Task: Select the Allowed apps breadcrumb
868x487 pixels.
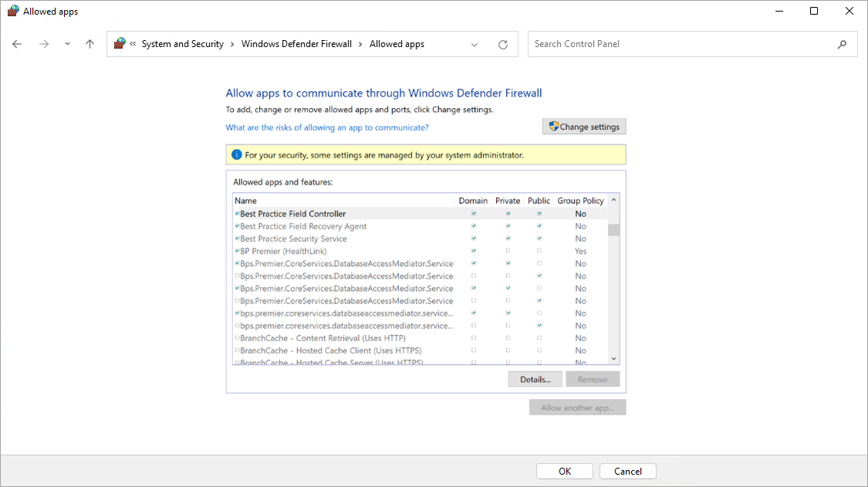Action: (397, 44)
